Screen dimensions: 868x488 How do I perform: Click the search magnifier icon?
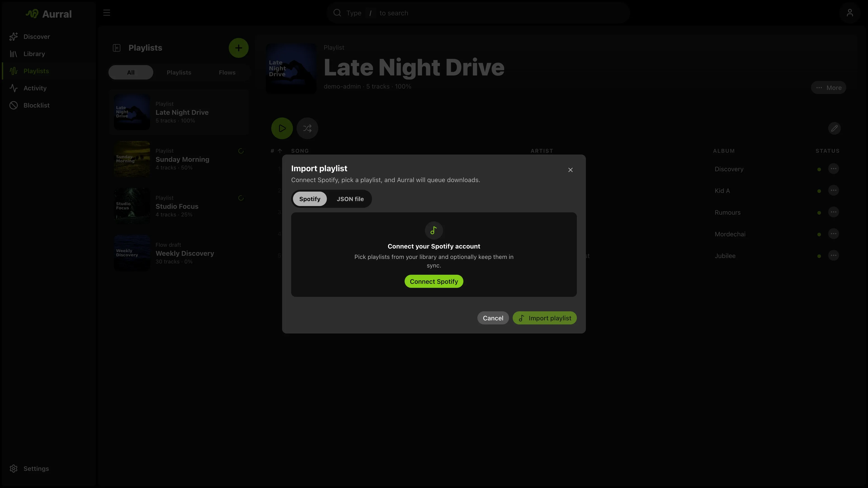337,13
